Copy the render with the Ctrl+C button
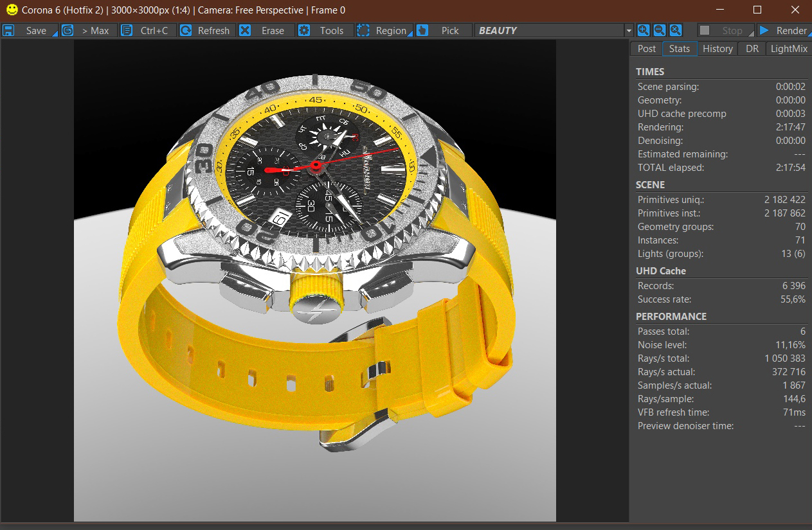Image resolution: width=812 pixels, height=530 pixels. pos(148,30)
